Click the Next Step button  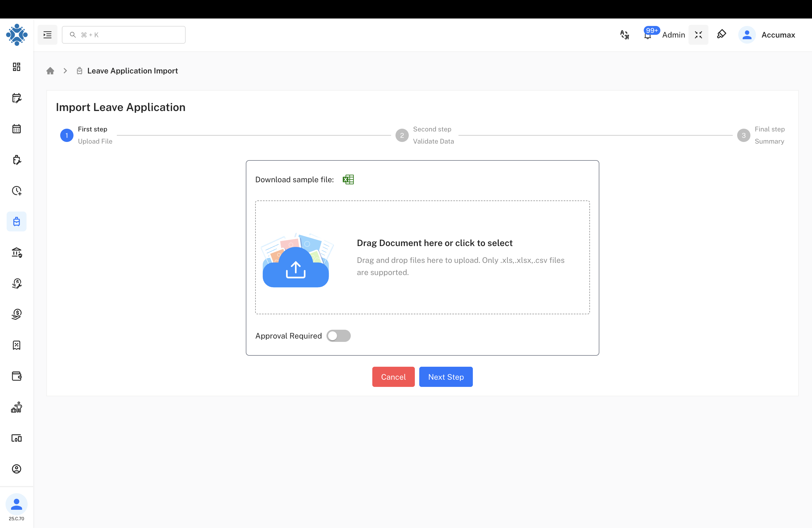(x=445, y=377)
